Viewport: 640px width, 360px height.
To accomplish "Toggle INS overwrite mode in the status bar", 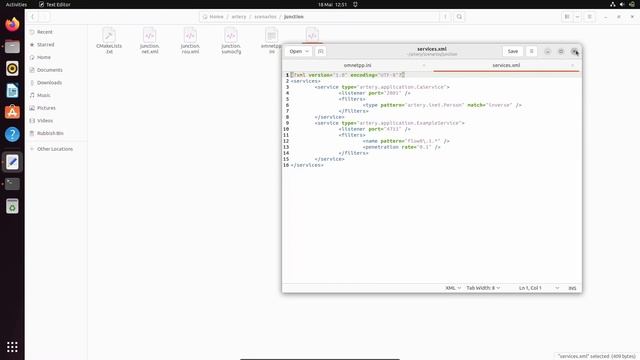I will tap(572, 288).
